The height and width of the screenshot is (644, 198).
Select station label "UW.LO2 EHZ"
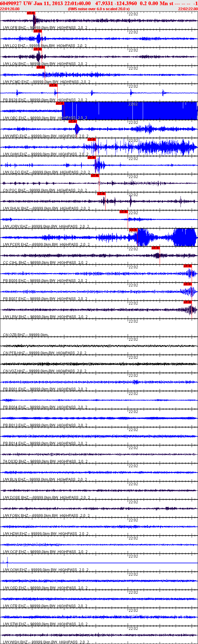click(x=14, y=46)
